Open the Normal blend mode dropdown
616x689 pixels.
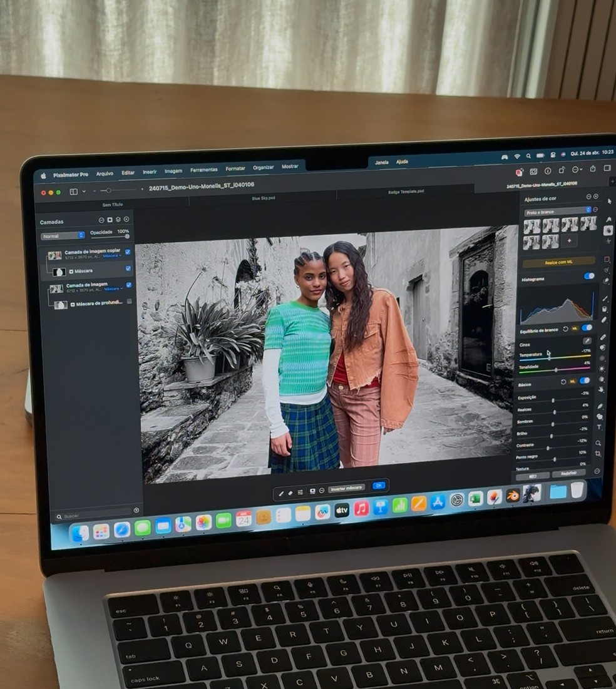[63, 236]
